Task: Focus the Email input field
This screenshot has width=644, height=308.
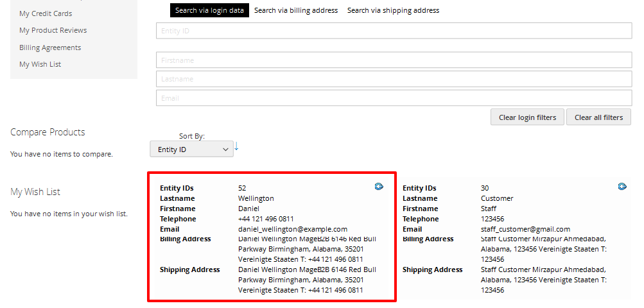Action: [x=394, y=98]
